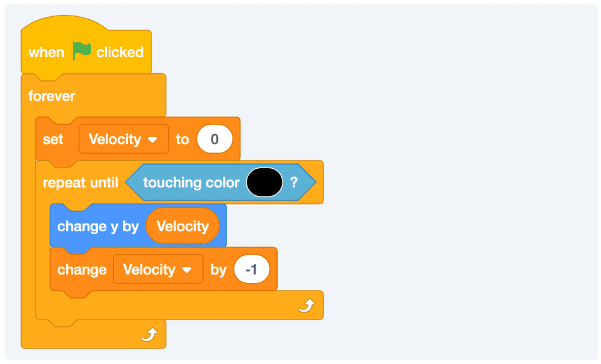The height and width of the screenshot is (364, 601).
Task: Click the loop arrow icon of the forever block
Action: pos(148,335)
